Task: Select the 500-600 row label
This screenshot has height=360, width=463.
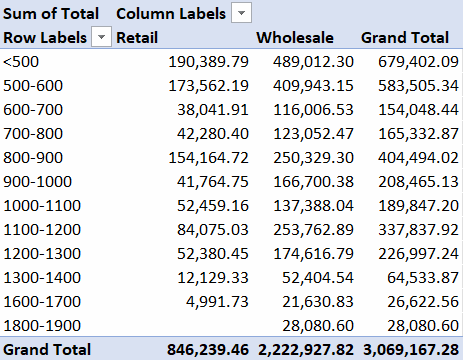Action: click(x=33, y=86)
